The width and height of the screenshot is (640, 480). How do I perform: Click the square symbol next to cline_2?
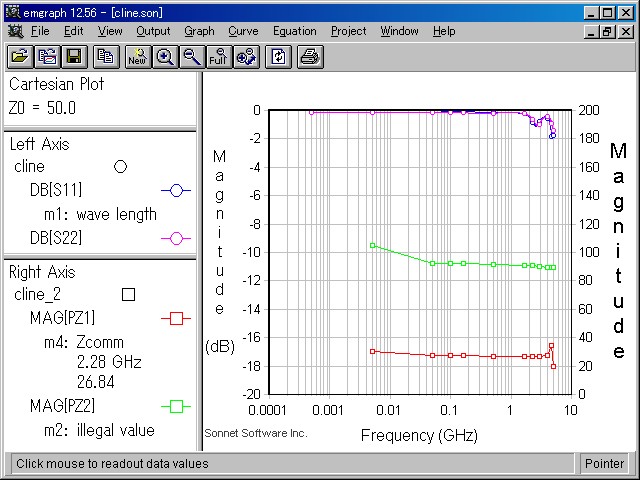(129, 295)
